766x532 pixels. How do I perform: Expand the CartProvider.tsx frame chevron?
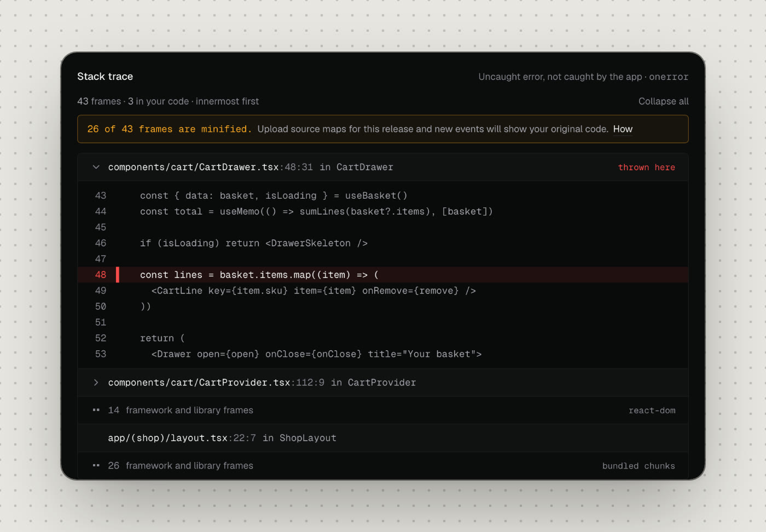click(96, 383)
